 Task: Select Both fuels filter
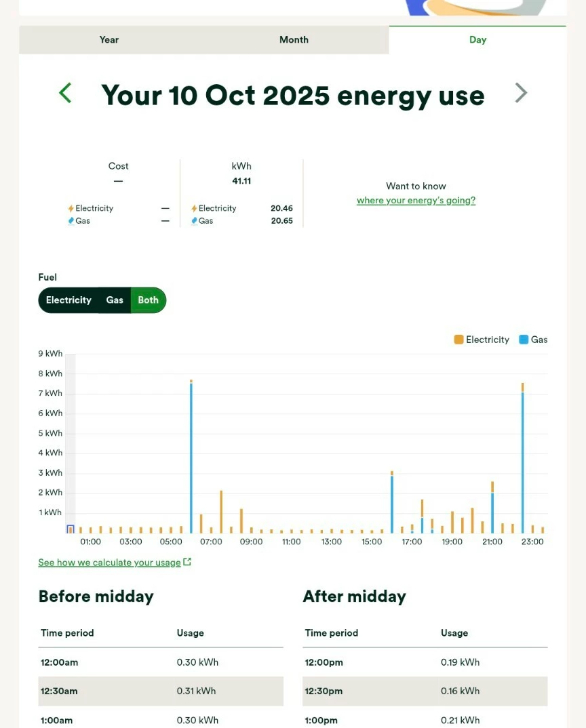148,300
